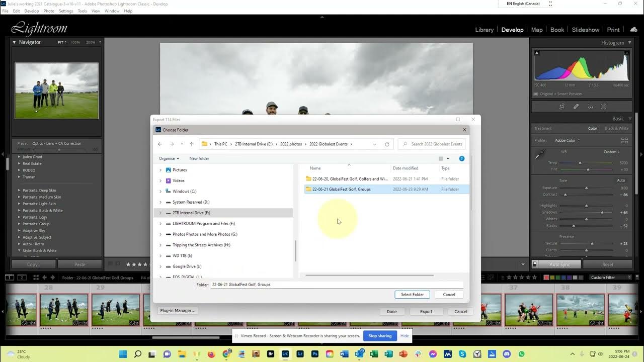The image size is (644, 362).
Task: Click Stop sharing button
Action: pyautogui.click(x=380, y=336)
